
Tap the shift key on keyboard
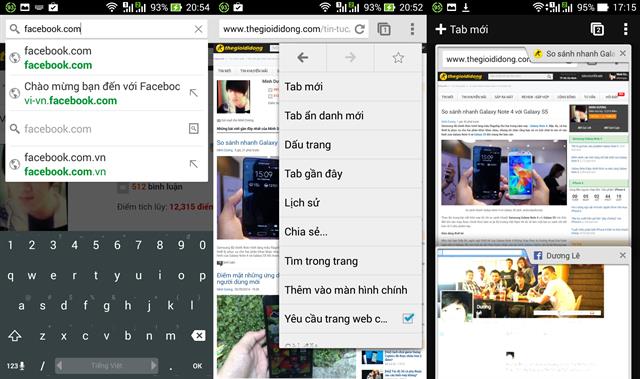[15, 336]
